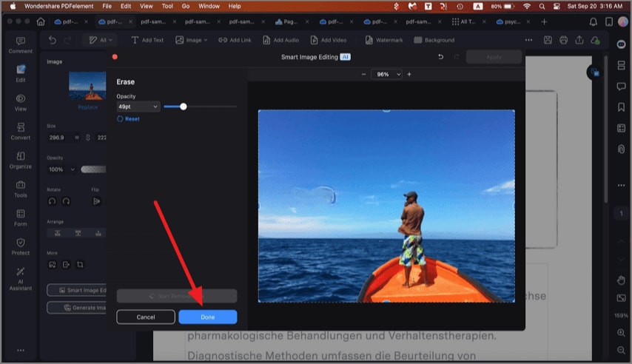632x364 pixels.
Task: Undo the last action in the main toolbar
Action: tap(53, 40)
